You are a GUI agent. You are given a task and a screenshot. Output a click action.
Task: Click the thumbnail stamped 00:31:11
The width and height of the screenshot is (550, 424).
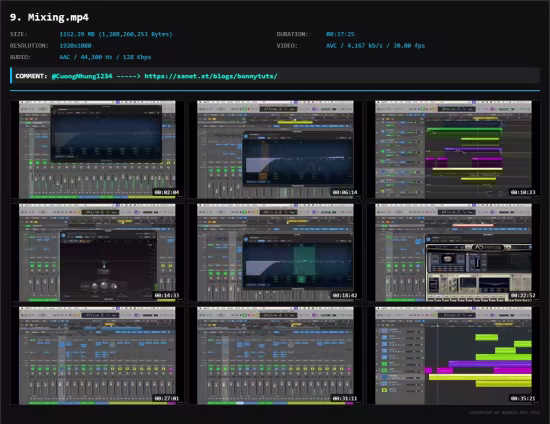[x=275, y=356]
